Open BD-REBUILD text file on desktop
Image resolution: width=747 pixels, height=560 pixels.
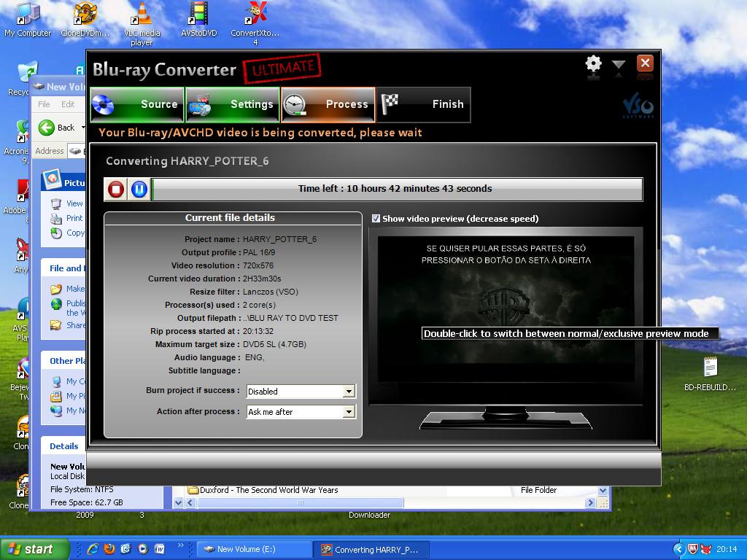[711, 374]
